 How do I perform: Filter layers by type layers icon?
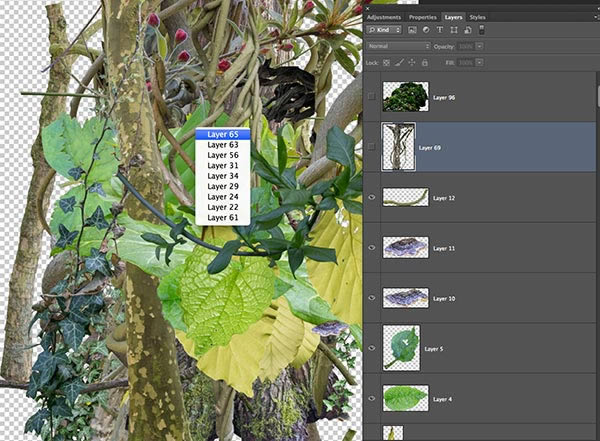440,30
